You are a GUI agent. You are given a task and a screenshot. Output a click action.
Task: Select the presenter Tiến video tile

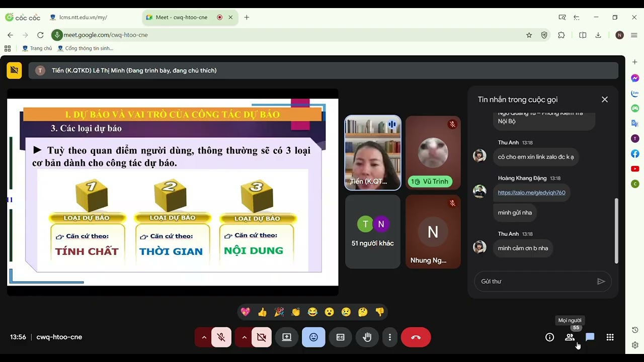(373, 153)
